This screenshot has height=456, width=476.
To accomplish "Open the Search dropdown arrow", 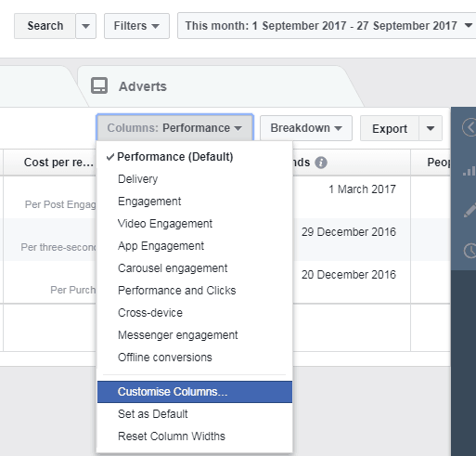I will tap(86, 26).
